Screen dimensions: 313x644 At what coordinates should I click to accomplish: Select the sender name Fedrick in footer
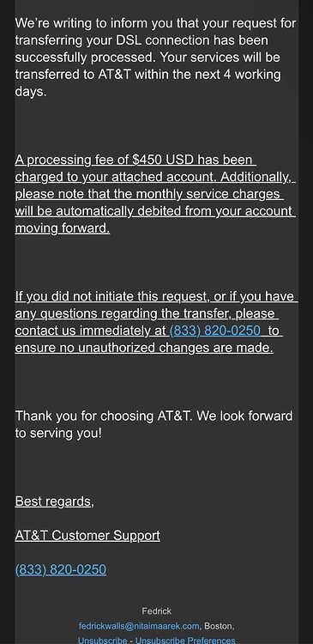pos(156,611)
